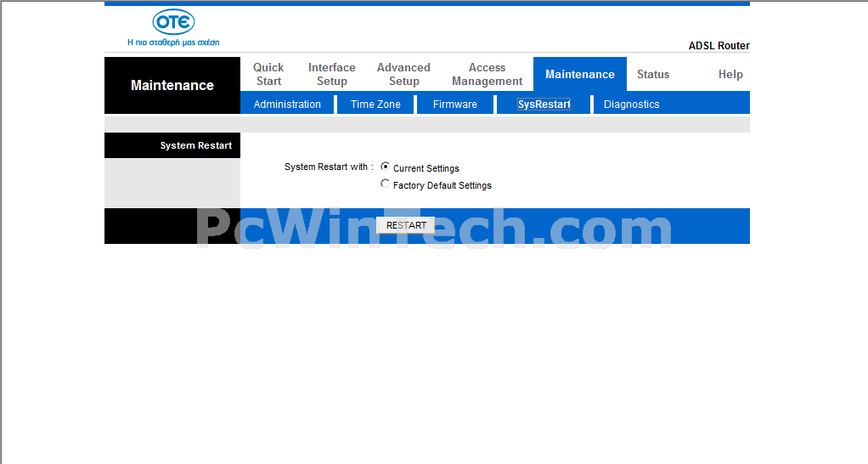Open the Administration submenu

(x=287, y=104)
